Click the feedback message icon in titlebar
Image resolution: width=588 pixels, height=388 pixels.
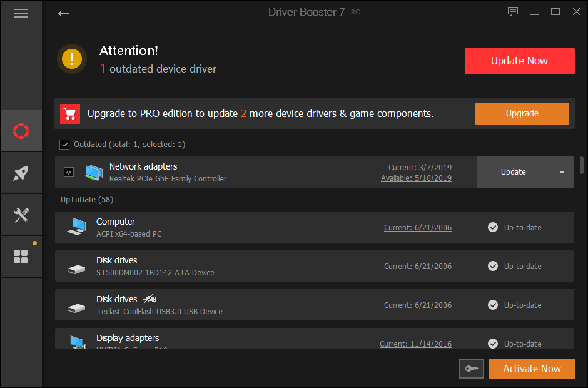513,11
